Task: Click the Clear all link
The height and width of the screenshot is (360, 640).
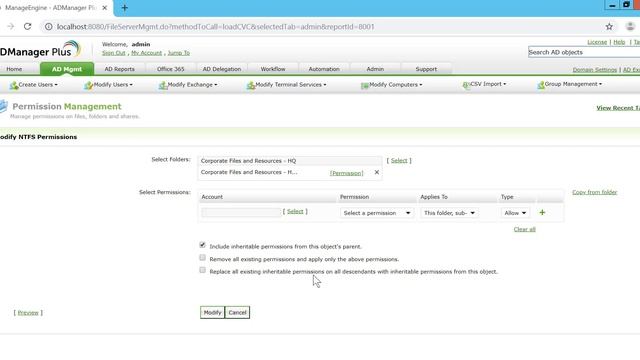Action: pos(524,229)
